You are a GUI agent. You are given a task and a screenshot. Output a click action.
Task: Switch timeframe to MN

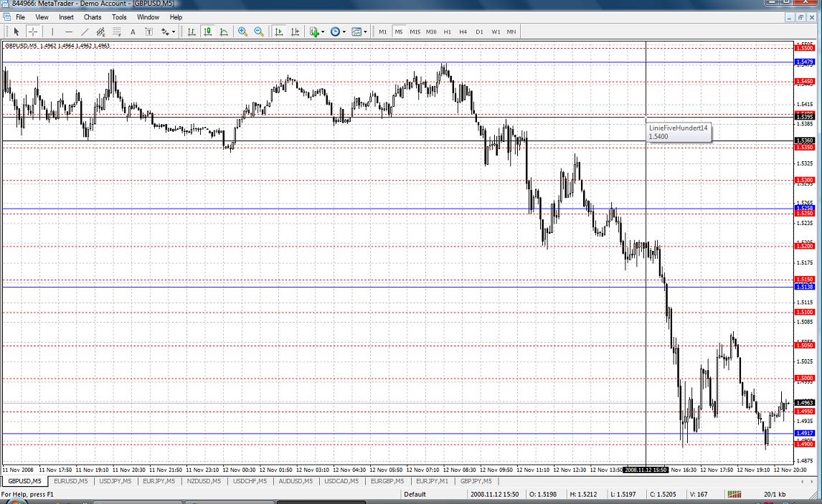[x=511, y=32]
